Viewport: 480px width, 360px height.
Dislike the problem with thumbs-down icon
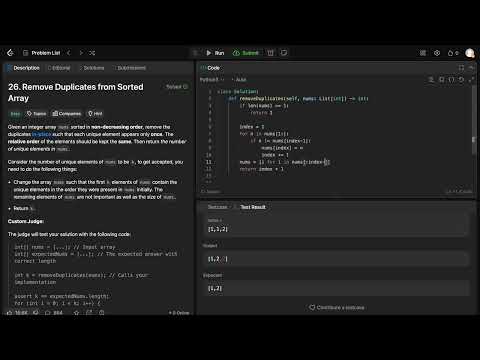[x=36, y=313]
